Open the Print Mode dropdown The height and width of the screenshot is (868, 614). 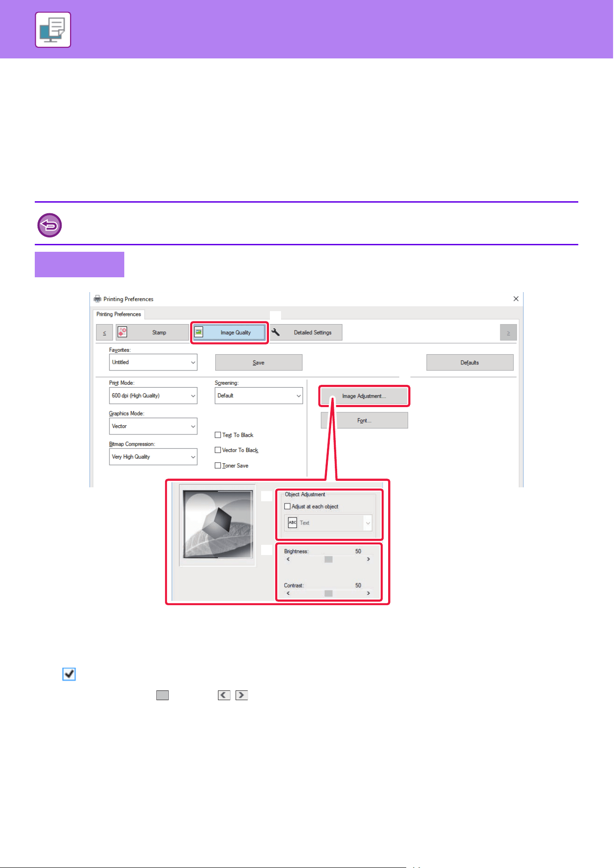(153, 396)
